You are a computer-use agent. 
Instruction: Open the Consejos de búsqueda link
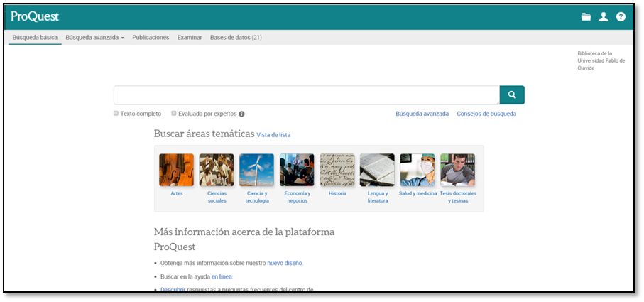[486, 114]
